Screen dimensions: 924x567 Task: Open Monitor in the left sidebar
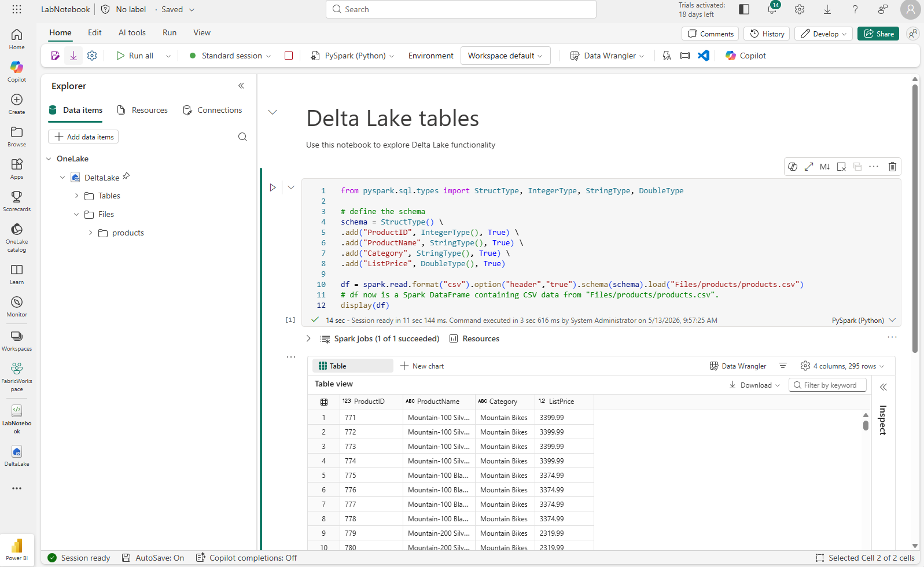[17, 307]
